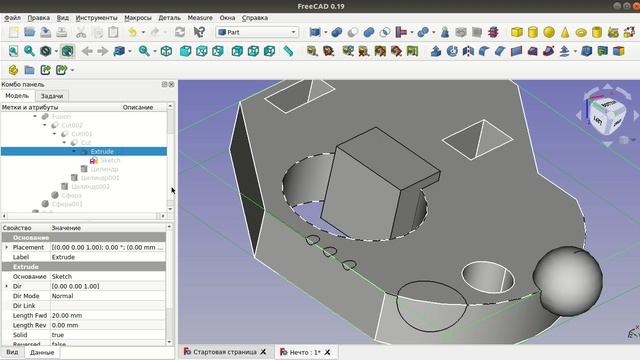This screenshot has width=640, height=360.
Task: Collapse the Cut002 tree node
Action: 45,125
